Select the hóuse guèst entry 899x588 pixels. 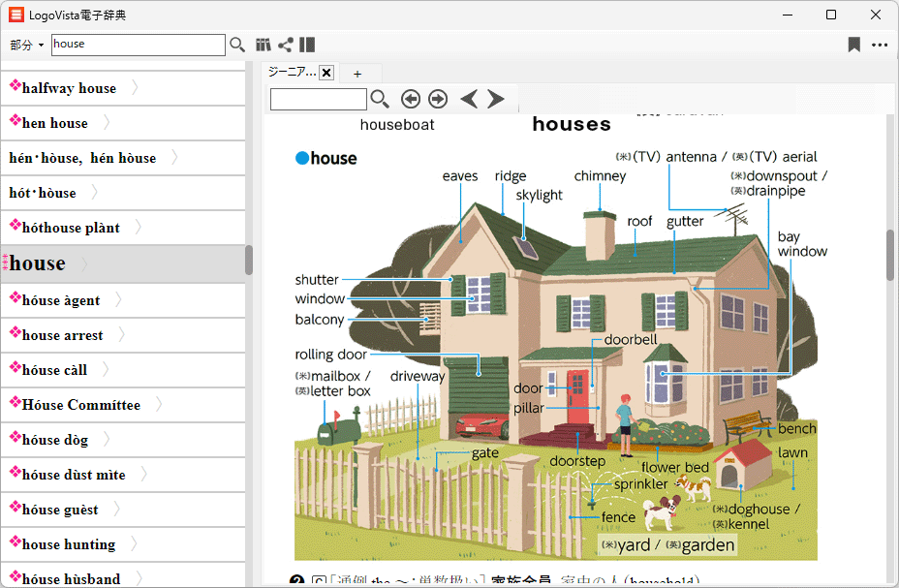tap(60, 510)
